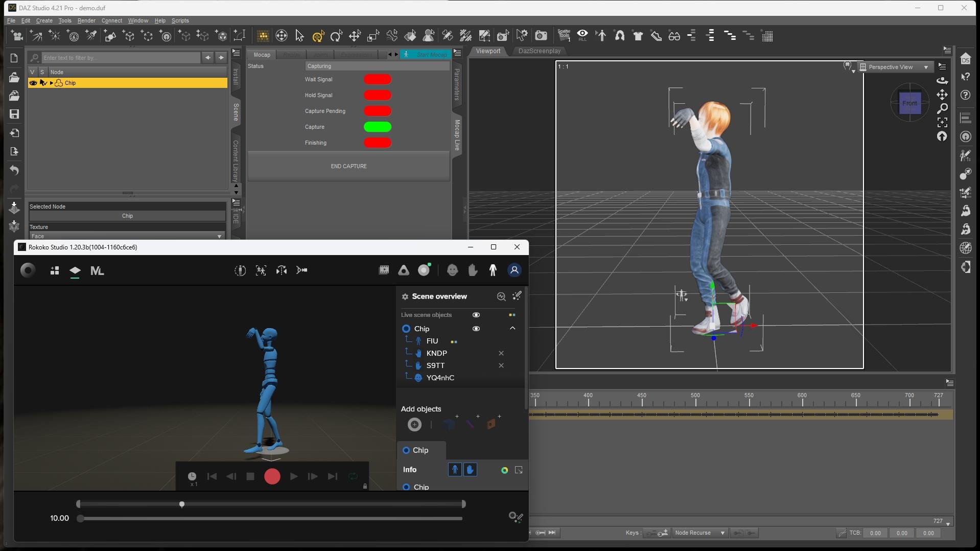Image resolution: width=980 pixels, height=551 pixels.
Task: Switch to the Mocap tab
Action: coord(262,55)
